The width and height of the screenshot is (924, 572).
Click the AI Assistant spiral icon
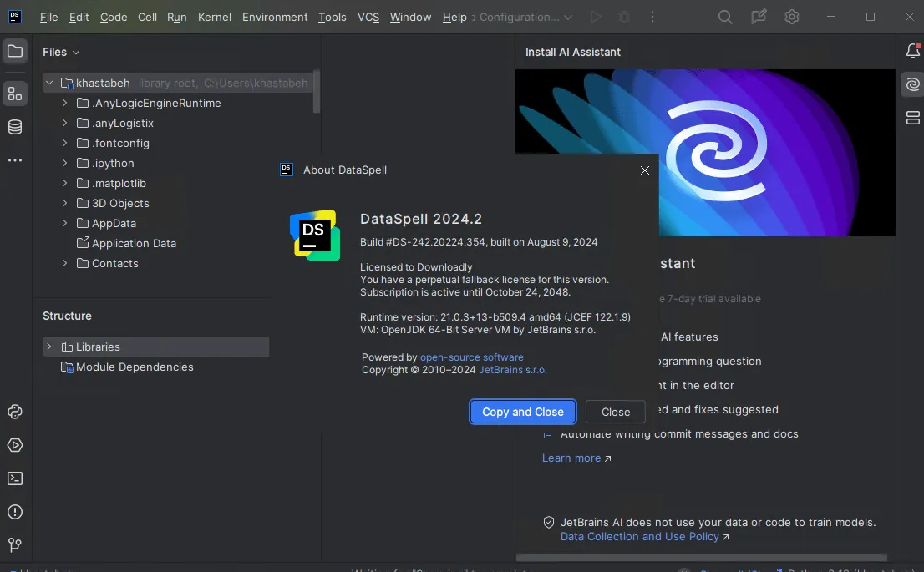coord(913,85)
